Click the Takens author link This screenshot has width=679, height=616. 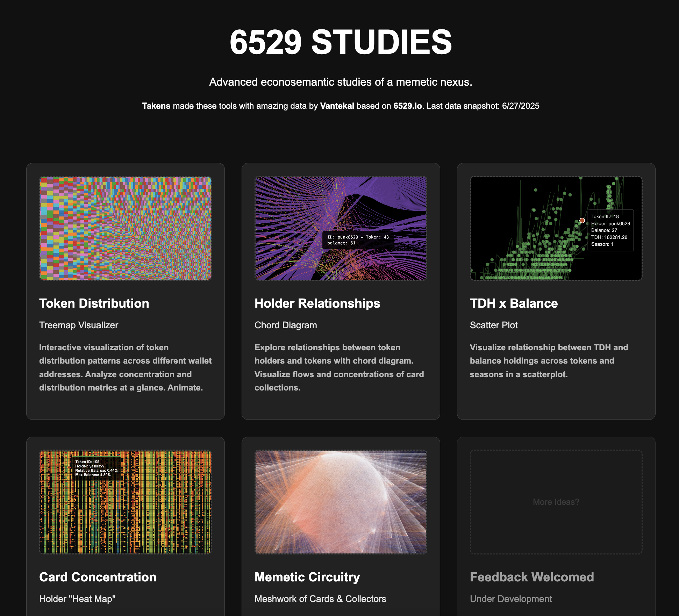[x=156, y=106]
